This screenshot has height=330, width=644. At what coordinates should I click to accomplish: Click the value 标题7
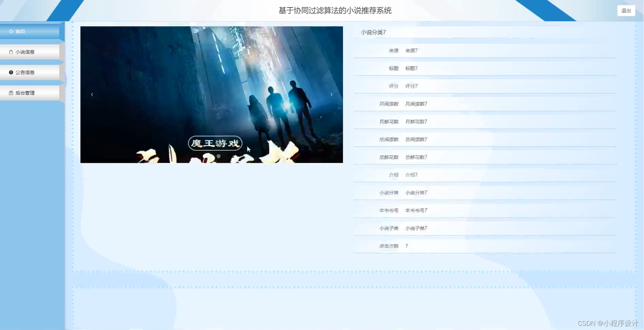[411, 68]
